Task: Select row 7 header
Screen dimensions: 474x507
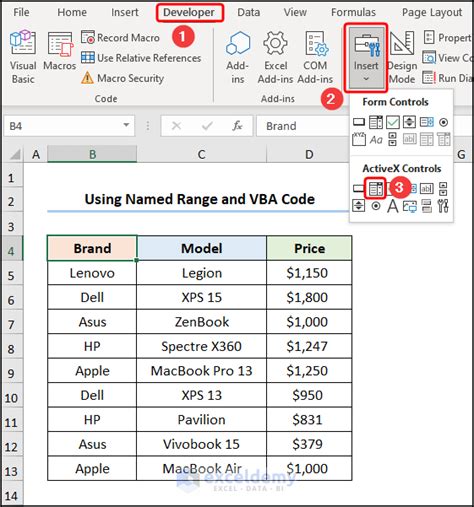Action: click(x=12, y=324)
